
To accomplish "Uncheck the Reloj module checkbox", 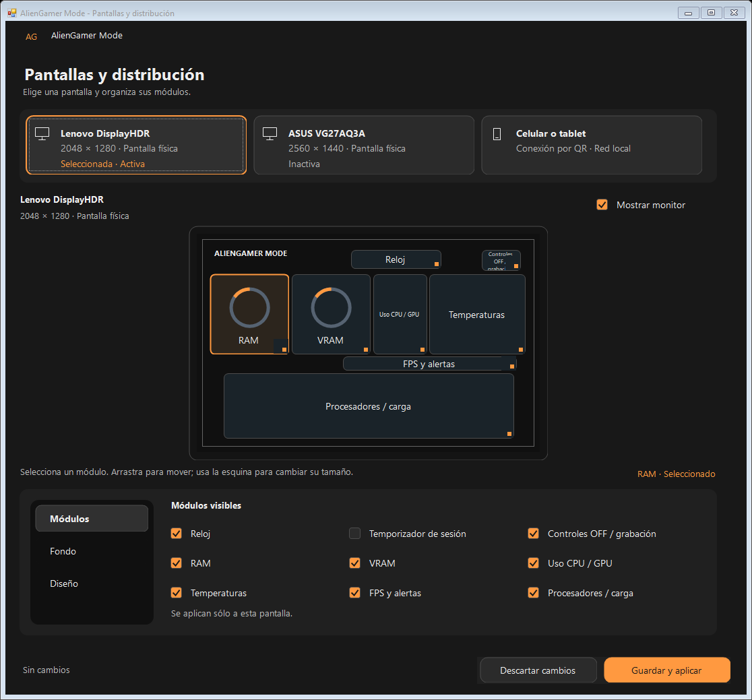I will [x=177, y=534].
